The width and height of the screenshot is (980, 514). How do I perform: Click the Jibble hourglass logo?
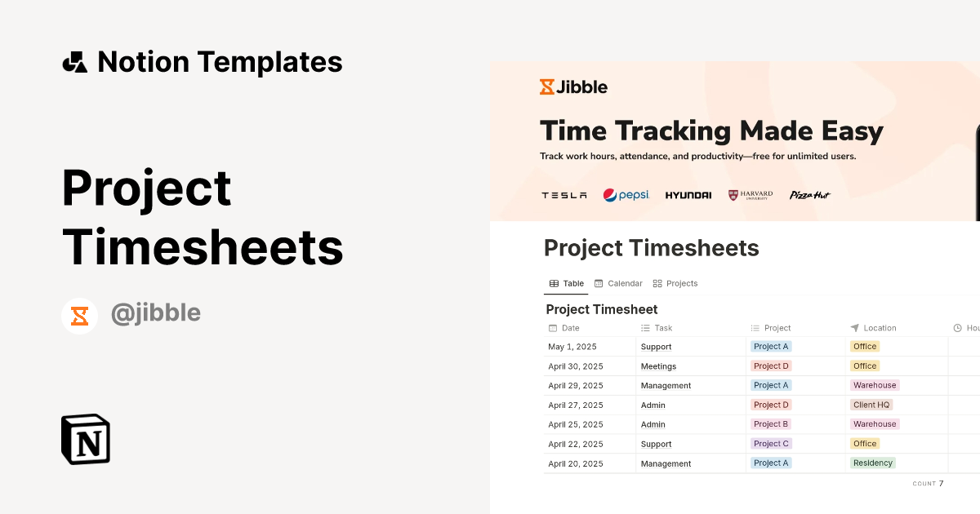click(x=549, y=86)
